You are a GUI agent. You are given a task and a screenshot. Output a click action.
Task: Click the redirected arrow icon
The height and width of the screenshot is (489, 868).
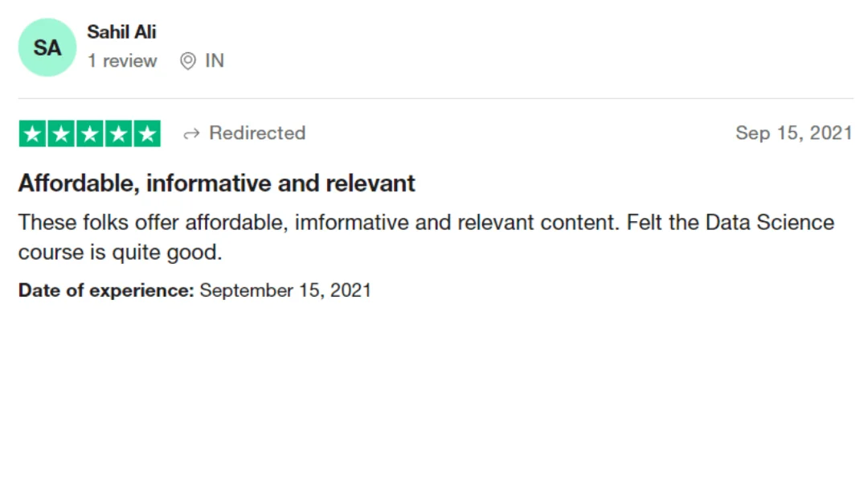(x=191, y=134)
